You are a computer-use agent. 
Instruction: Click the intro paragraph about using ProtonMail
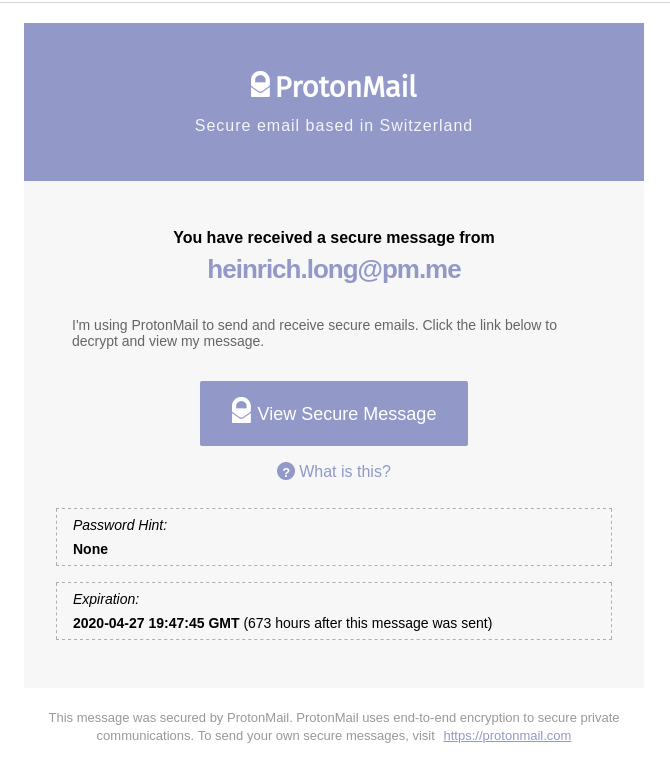314,333
